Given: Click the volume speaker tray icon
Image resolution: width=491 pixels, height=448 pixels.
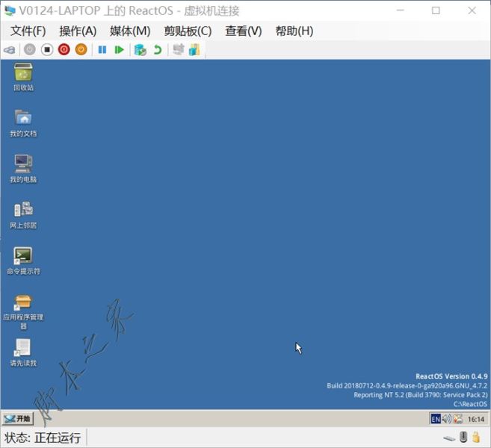Looking at the screenshot, I should point(446,419).
